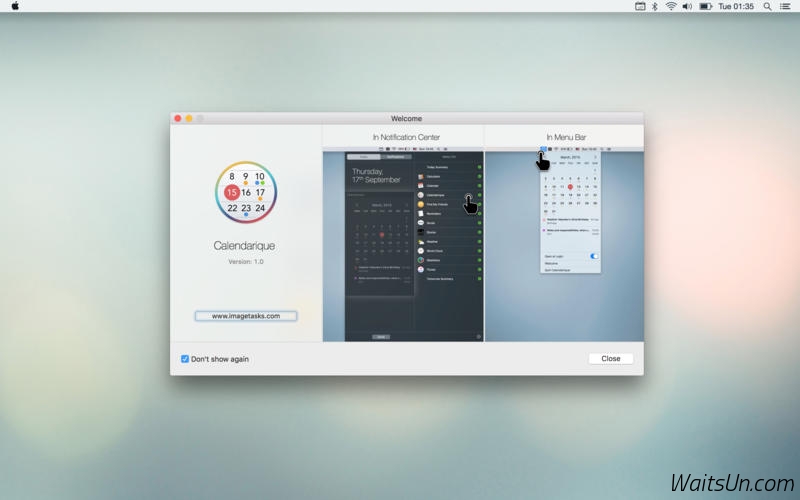The width and height of the screenshot is (800, 500).
Task: Click the In Notification Center preview image
Action: click(x=403, y=244)
